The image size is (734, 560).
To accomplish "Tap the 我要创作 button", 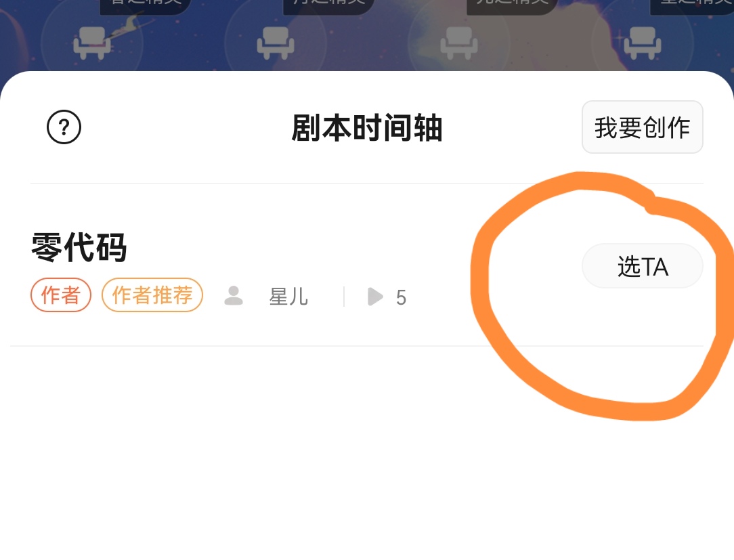I will 642,127.
